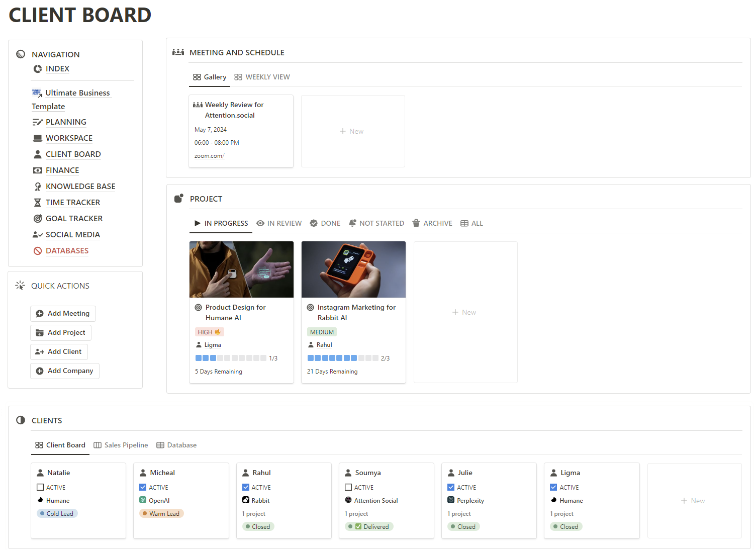Open the Rahul assignee on Instagram Marketing card
The height and width of the screenshot is (550, 756).
320,345
